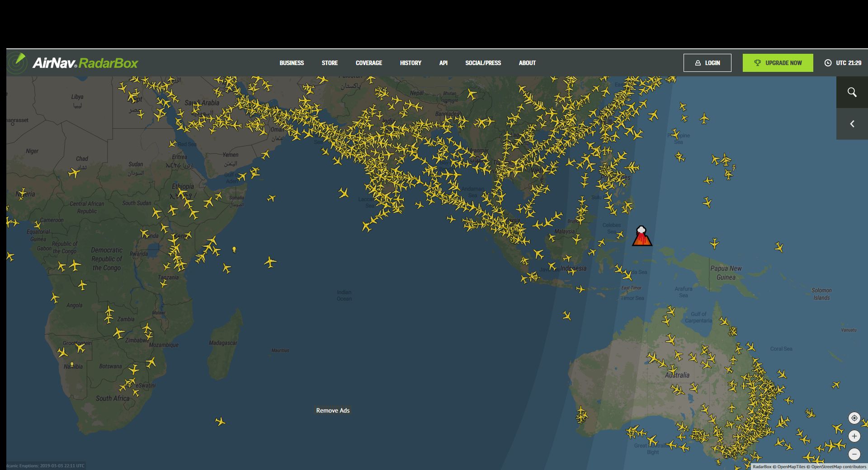This screenshot has height=470, width=868.
Task: Click the volcano eruption marker
Action: [642, 236]
